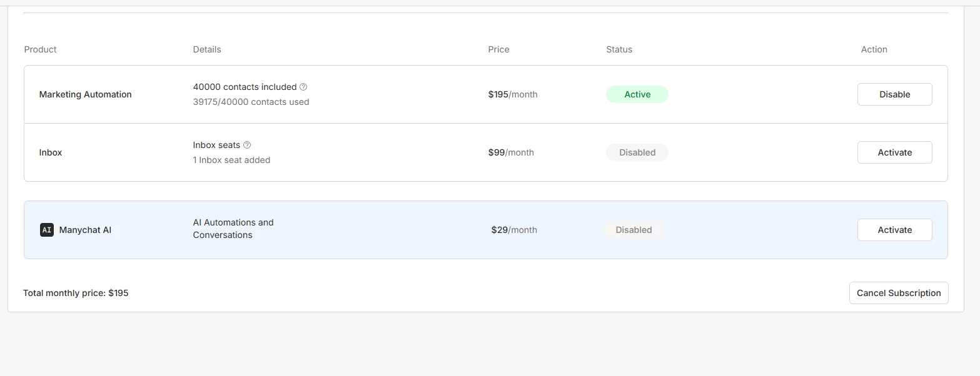
Task: Click the Product column header
Action: (x=41, y=49)
